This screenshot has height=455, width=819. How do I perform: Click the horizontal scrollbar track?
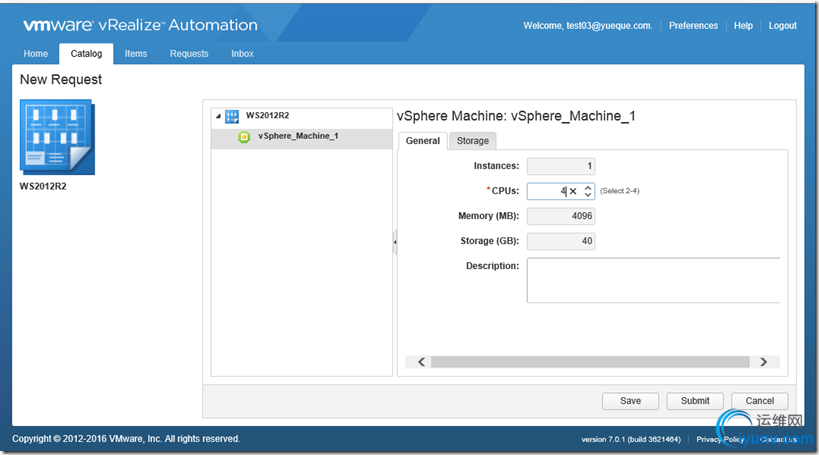[590, 362]
